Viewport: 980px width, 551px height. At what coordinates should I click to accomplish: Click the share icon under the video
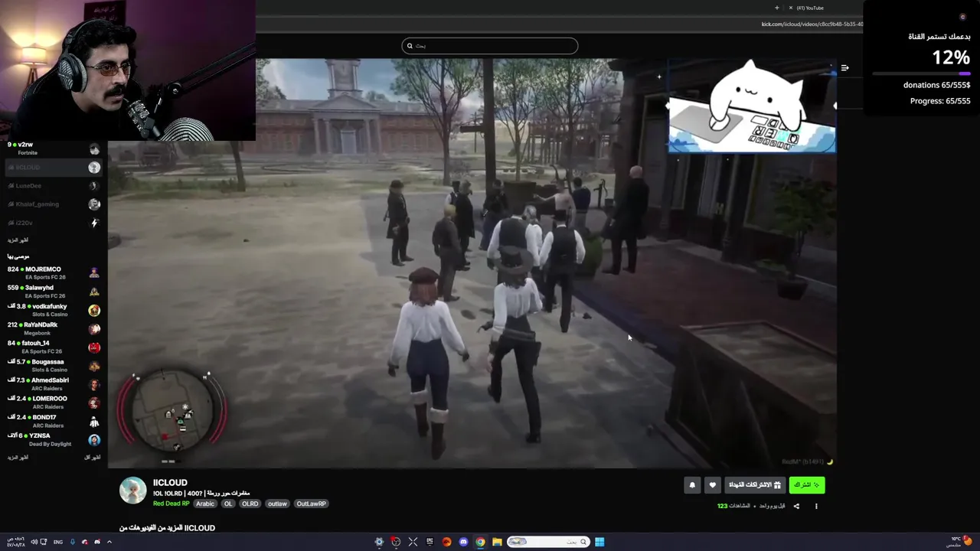coord(796,506)
